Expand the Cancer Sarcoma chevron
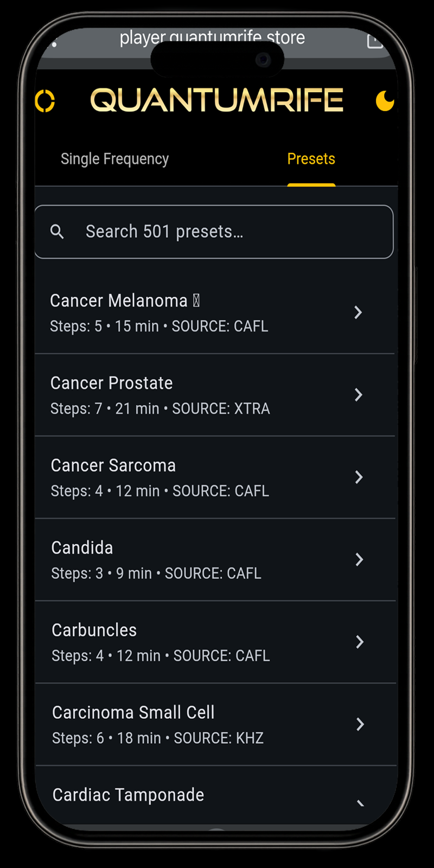Screen dimensions: 434x868 click(359, 477)
